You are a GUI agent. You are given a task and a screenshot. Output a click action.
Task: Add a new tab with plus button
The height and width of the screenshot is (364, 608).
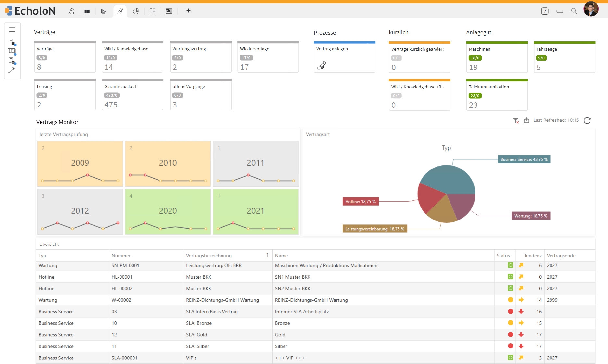[x=188, y=11]
